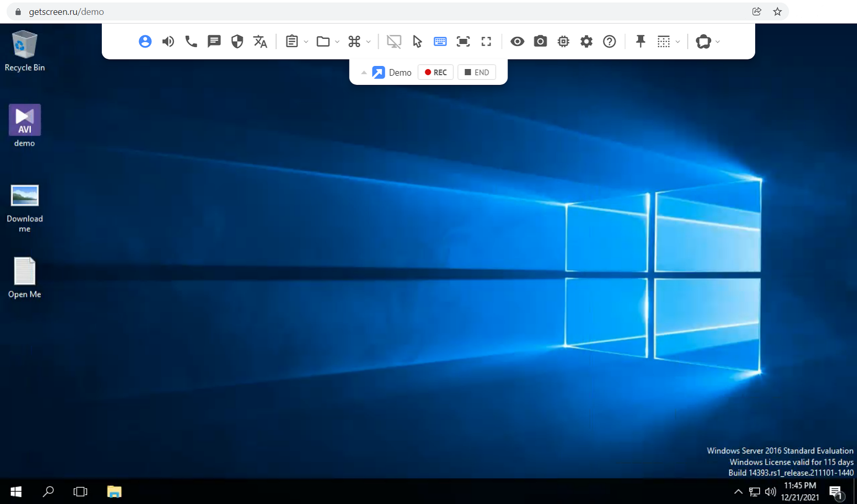
Task: Click the padlock site info icon
Action: click(18, 12)
